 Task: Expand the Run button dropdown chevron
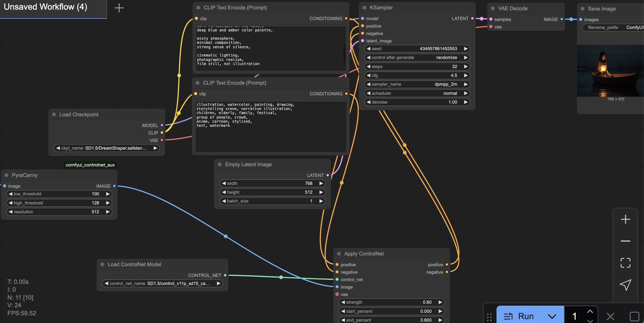(x=552, y=316)
